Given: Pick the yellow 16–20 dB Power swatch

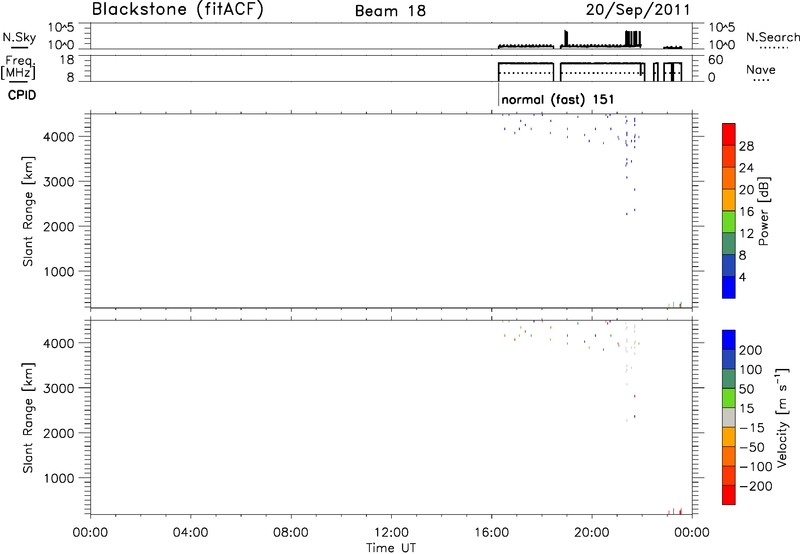Looking at the screenshot, I should [729, 199].
